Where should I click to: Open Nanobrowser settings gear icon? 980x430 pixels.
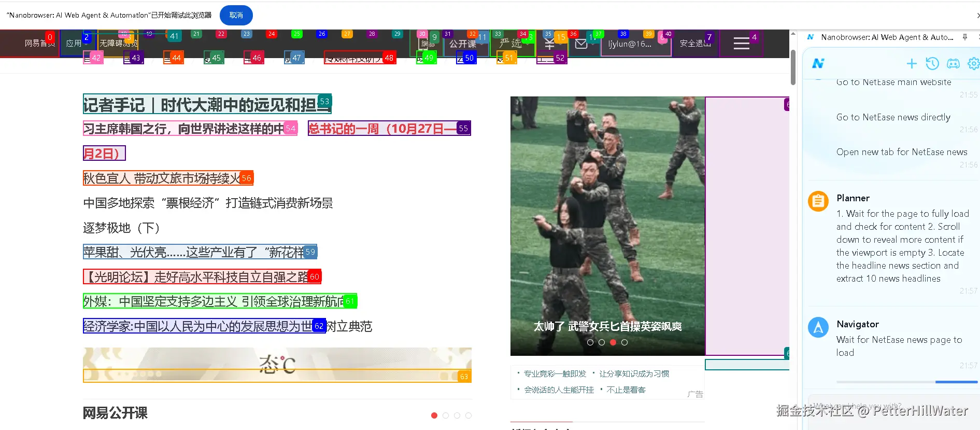click(x=974, y=63)
